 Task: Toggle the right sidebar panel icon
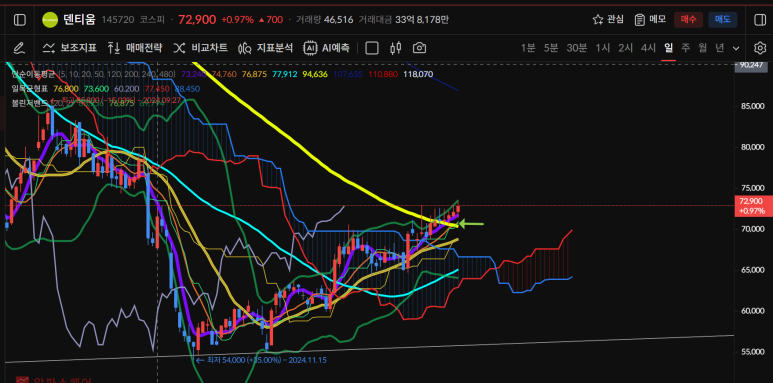point(759,20)
